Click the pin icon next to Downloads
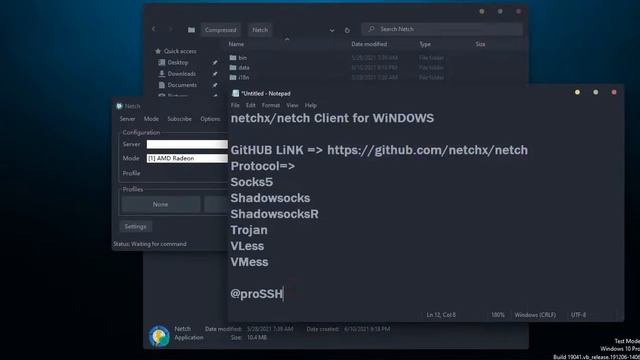 [x=215, y=74]
